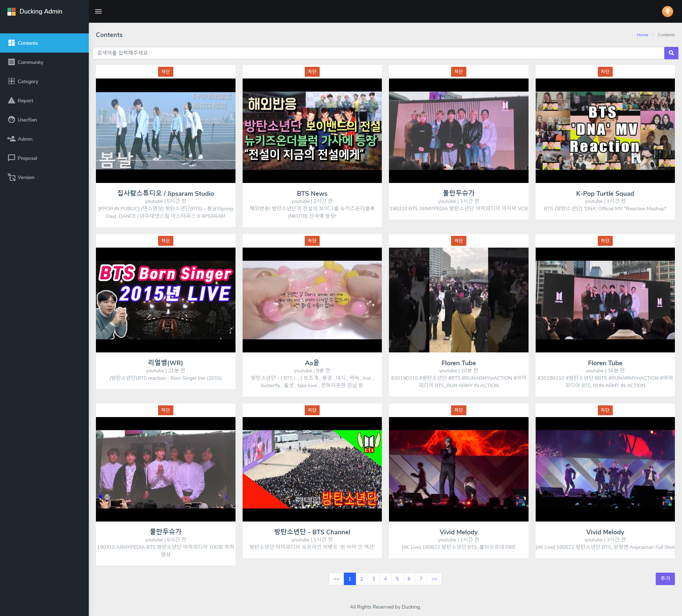The image size is (682, 616).
Task: Block the Vivid Melody Anpanman video with 차단
Action: (x=605, y=410)
